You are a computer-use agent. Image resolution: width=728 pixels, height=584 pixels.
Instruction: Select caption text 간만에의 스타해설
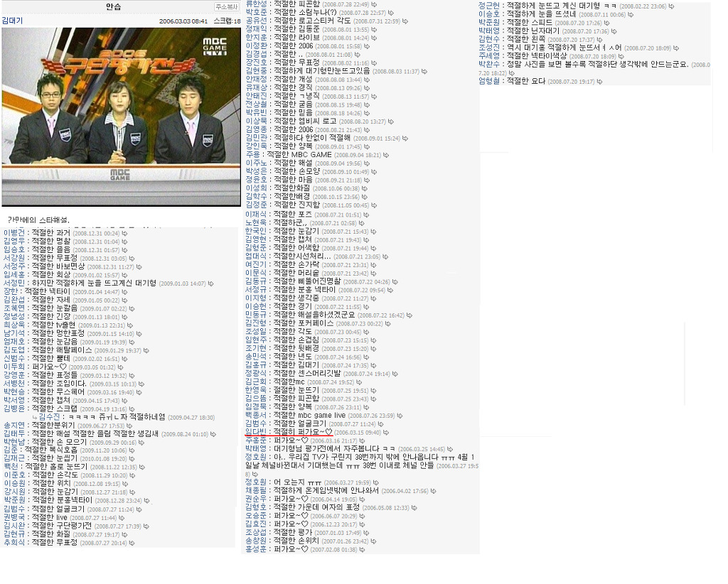[38, 220]
